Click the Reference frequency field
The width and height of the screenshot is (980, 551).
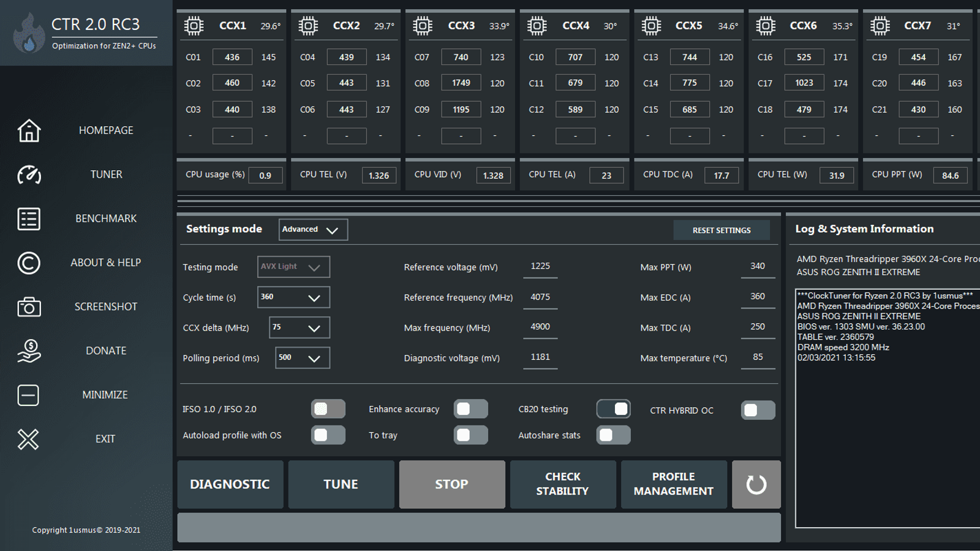pyautogui.click(x=540, y=298)
